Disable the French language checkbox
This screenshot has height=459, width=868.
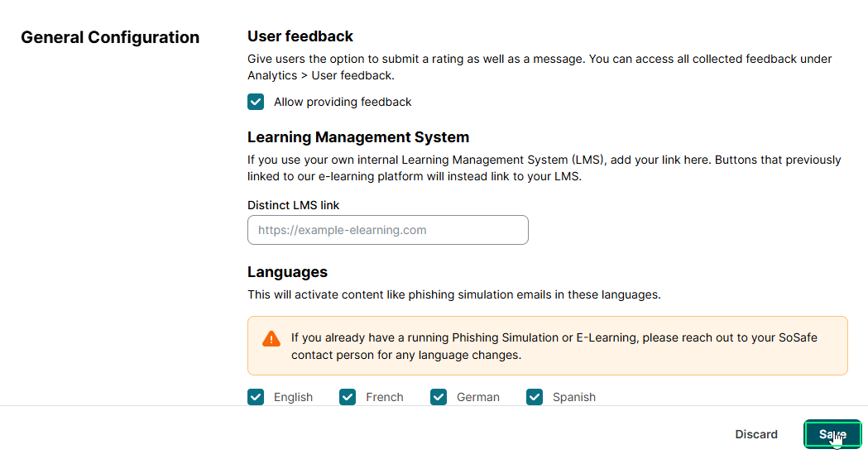click(348, 397)
